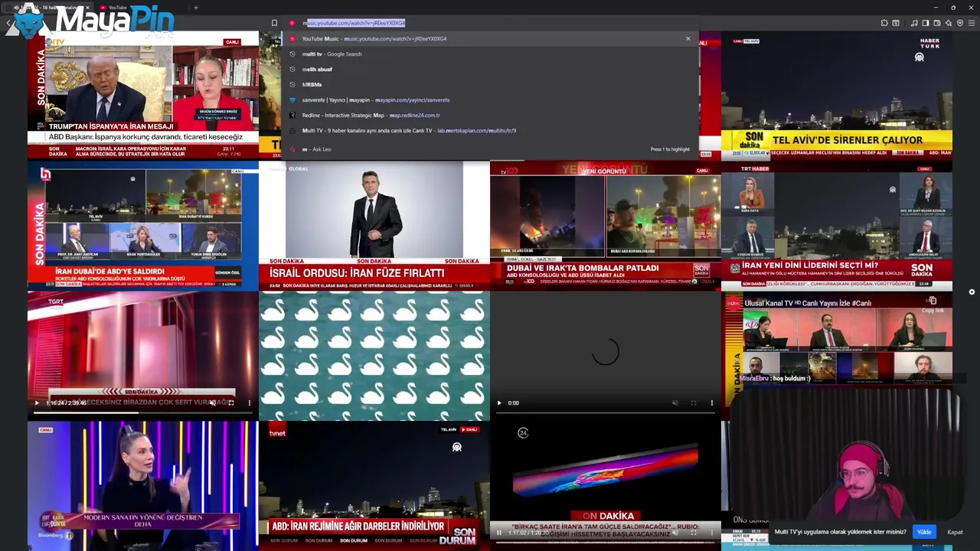This screenshot has height=551, width=980.
Task: Select the TRT Haber broadcast tile
Action: (837, 226)
